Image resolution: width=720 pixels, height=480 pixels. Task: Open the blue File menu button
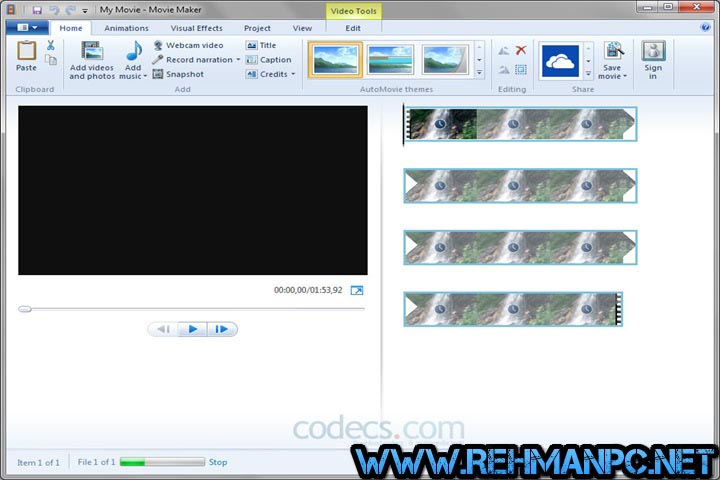[x=28, y=28]
